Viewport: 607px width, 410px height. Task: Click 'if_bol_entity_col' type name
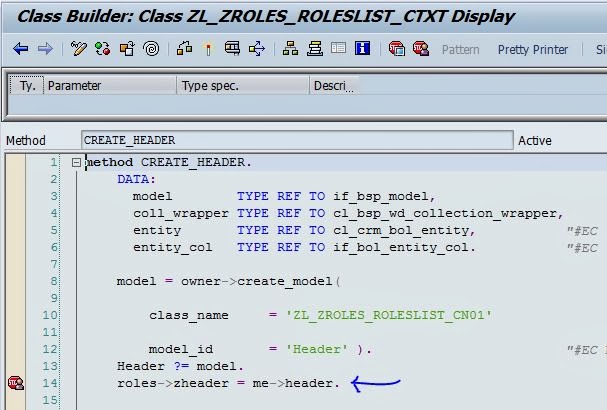401,247
